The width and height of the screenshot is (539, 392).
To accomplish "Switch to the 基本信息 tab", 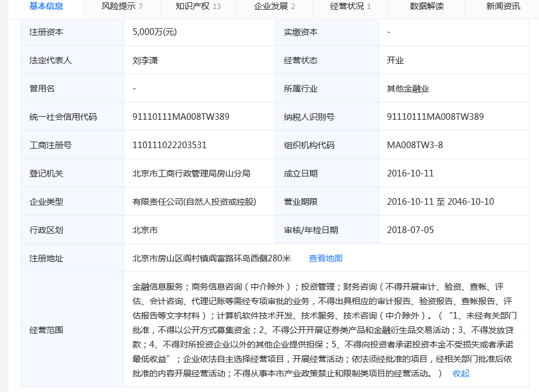I will tap(46, 6).
